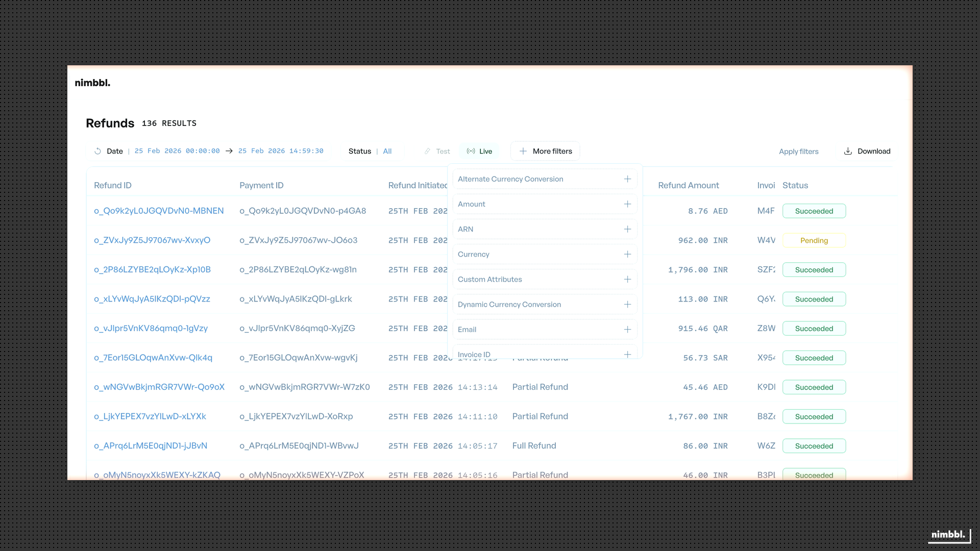
Task: Click the Apply filters button
Action: (x=798, y=151)
